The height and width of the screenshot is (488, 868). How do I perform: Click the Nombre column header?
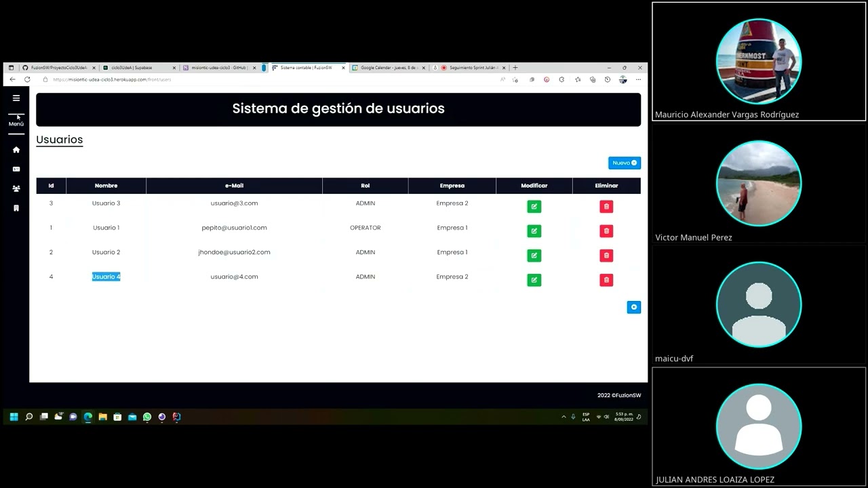tap(106, 186)
